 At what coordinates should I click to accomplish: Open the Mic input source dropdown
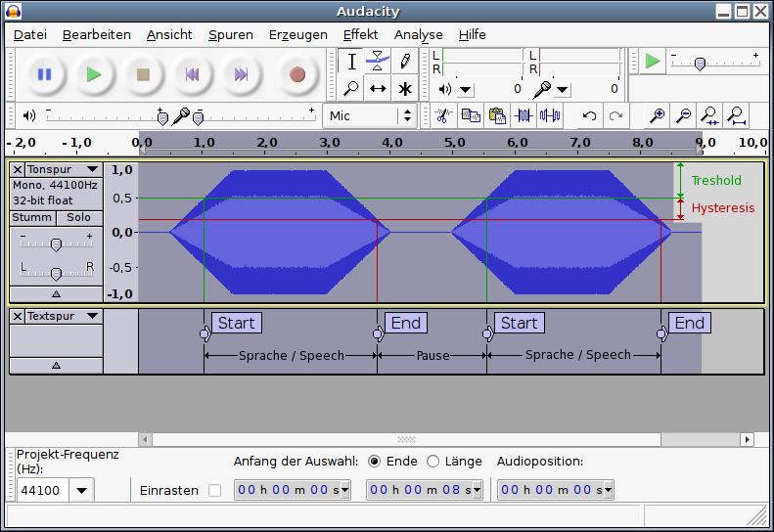[x=370, y=116]
